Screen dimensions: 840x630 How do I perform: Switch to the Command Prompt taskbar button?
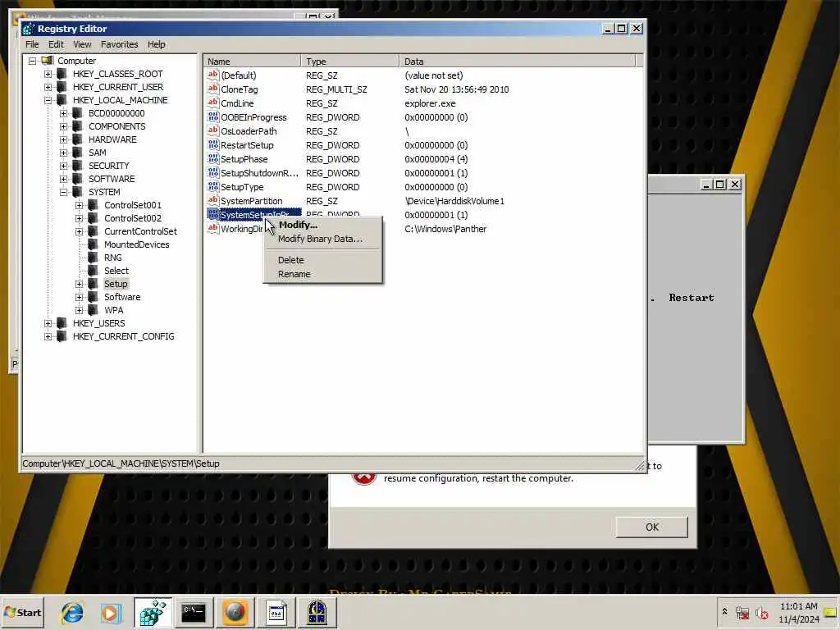click(x=194, y=612)
